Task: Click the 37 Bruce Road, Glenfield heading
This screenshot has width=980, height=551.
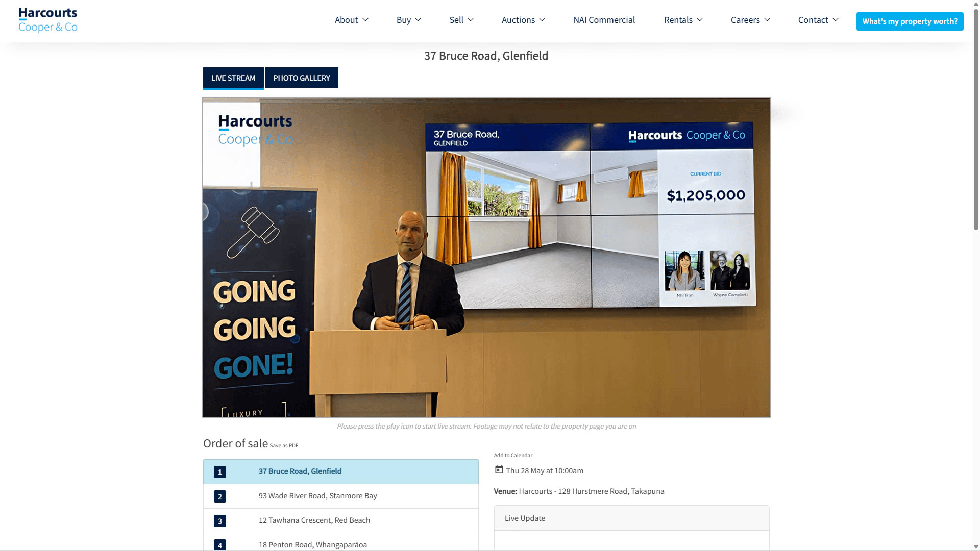Action: (x=486, y=56)
